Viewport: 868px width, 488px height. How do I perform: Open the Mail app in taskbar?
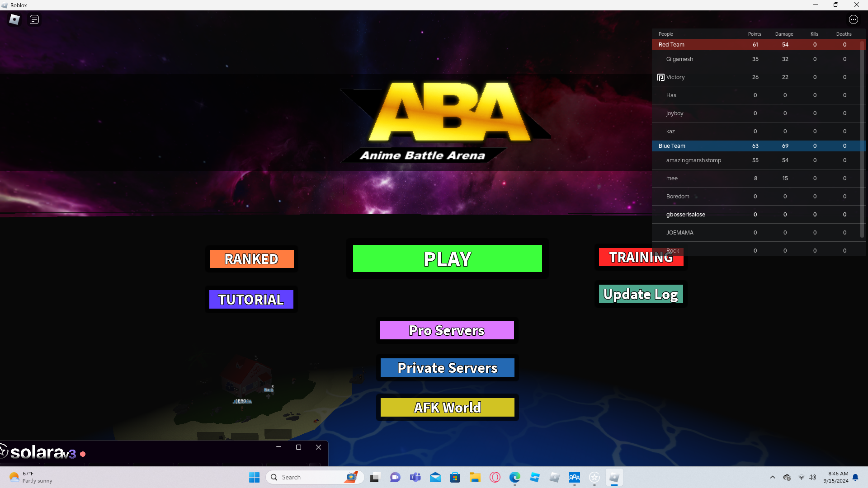point(435,477)
